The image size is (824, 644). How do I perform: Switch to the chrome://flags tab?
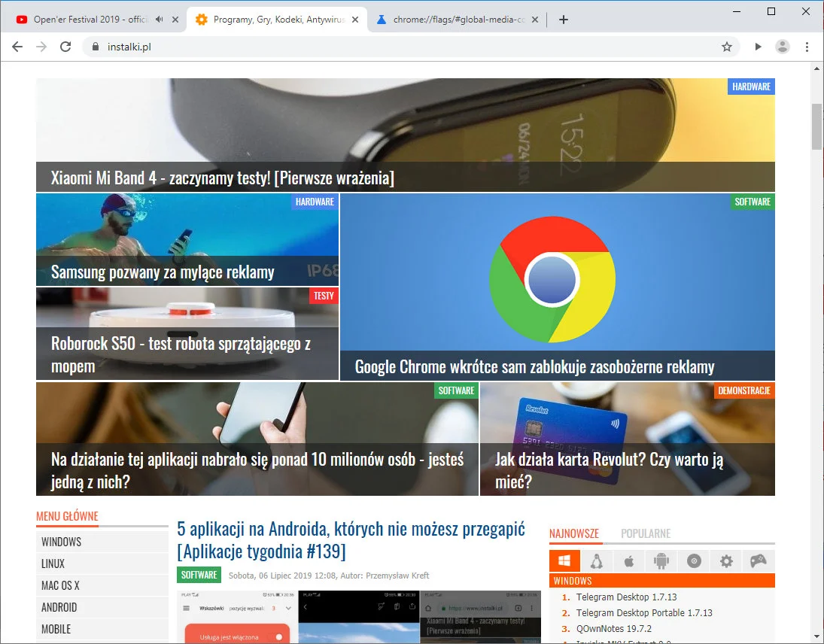point(459,20)
